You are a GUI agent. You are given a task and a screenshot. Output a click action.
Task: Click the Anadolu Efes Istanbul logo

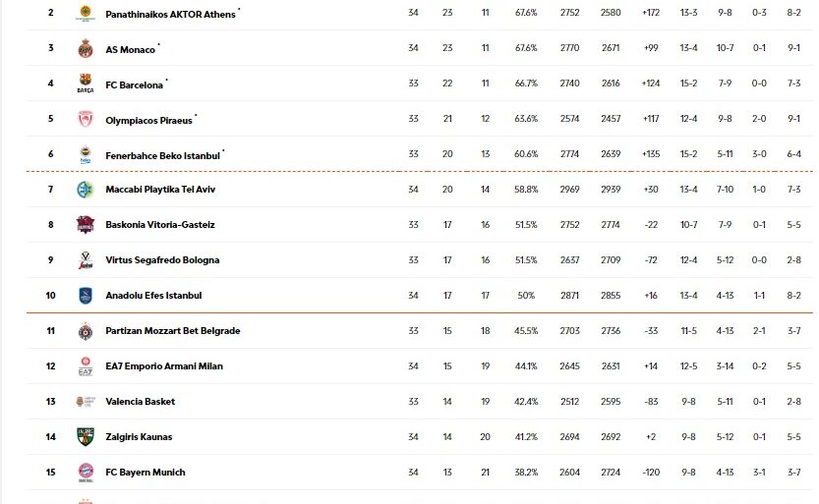pyautogui.click(x=85, y=296)
